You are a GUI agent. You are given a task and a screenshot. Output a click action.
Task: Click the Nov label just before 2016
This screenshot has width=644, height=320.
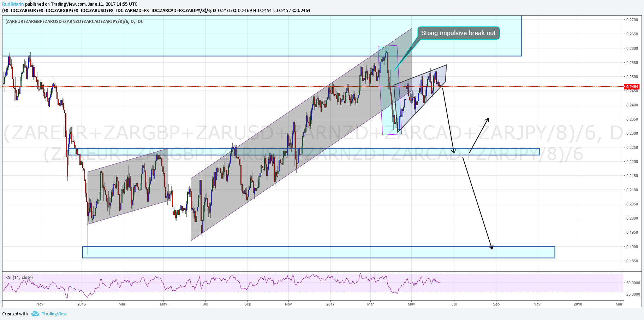40,304
